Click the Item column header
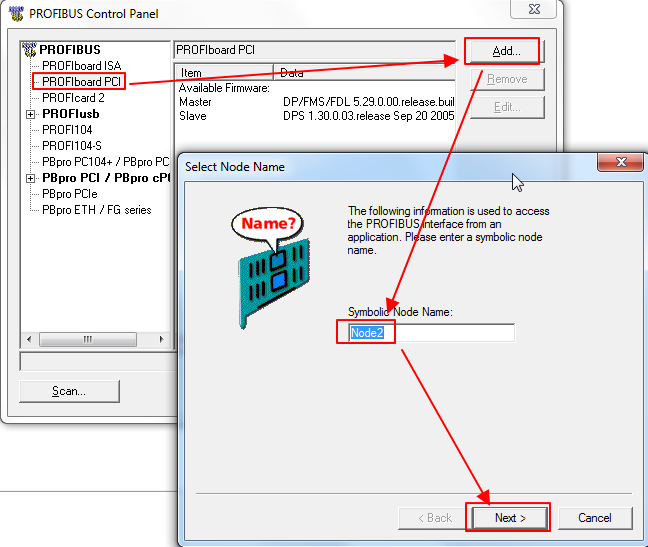Viewport: 648px width, 547px height. (224, 72)
